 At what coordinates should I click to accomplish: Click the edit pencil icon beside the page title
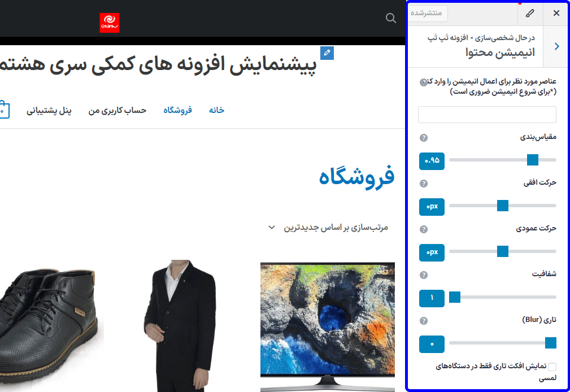click(327, 53)
